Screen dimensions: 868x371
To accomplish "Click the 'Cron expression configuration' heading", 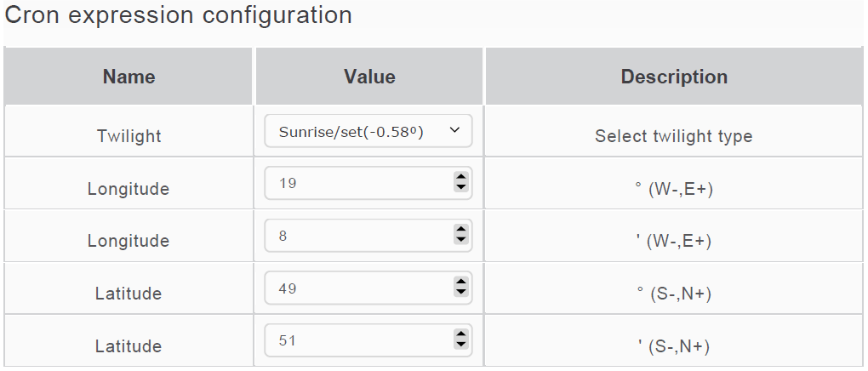I will pyautogui.click(x=179, y=15).
